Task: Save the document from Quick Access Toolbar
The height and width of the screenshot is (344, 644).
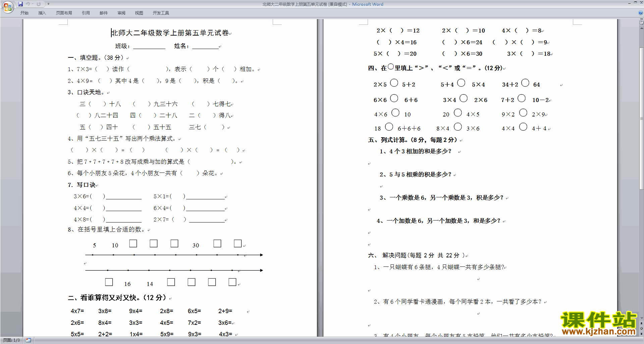Action: click(x=20, y=4)
